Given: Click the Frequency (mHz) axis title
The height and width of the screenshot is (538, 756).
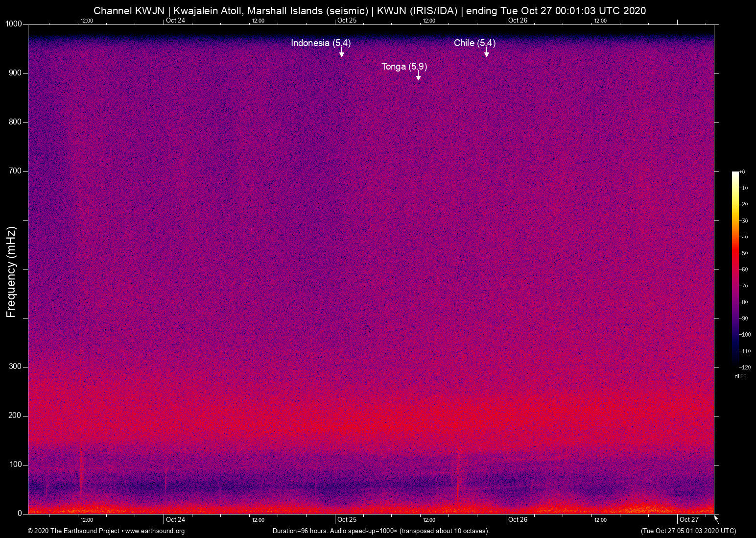Looking at the screenshot, I should (x=11, y=272).
